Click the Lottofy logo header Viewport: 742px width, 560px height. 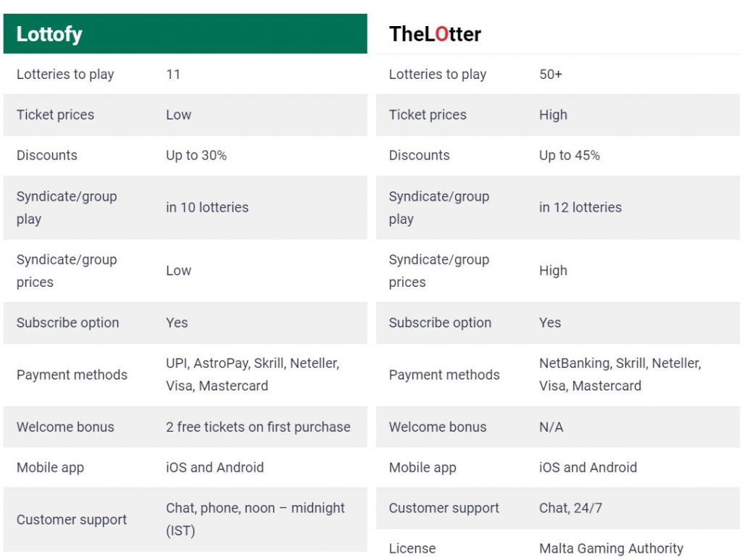49,34
